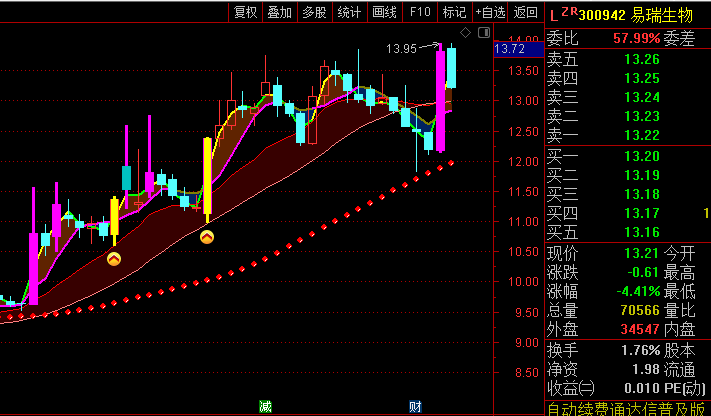Click the 股本 label
The image size is (711, 416).
click(679, 351)
